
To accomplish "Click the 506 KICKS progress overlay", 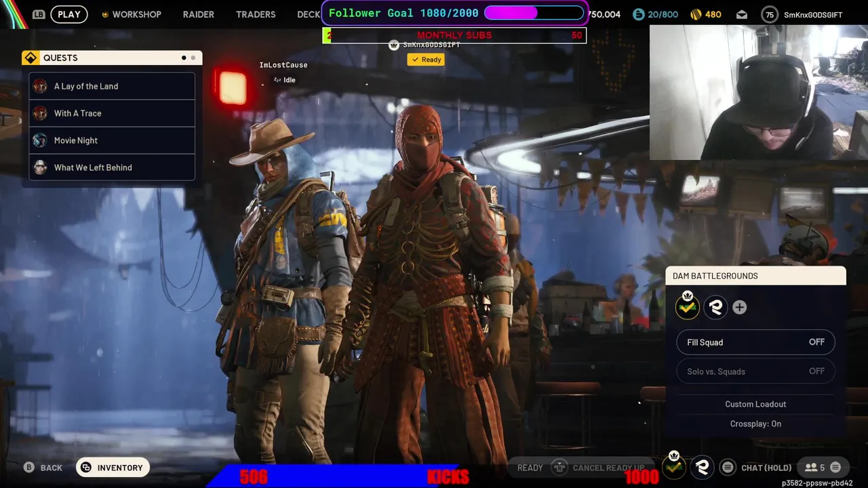I will (434, 476).
